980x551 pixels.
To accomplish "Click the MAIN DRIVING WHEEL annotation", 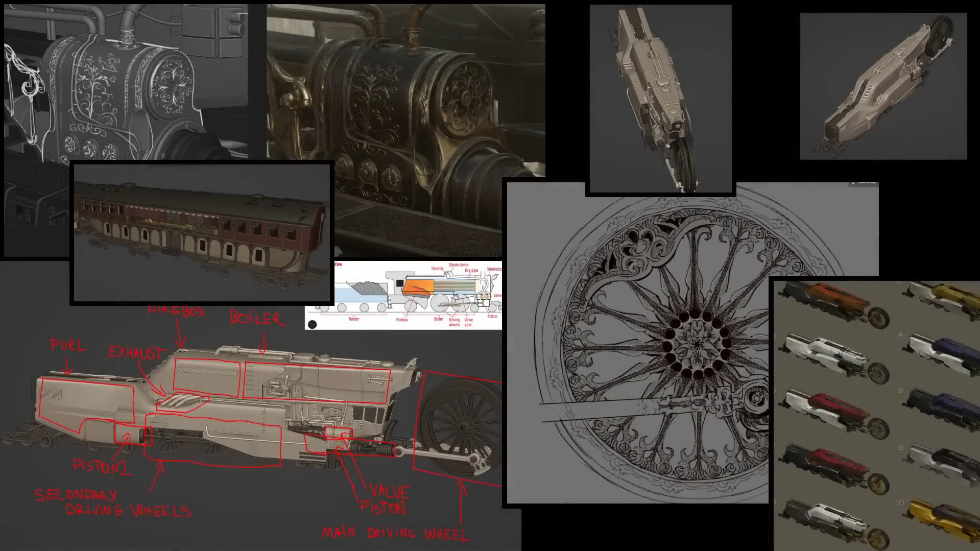I will 395,534.
